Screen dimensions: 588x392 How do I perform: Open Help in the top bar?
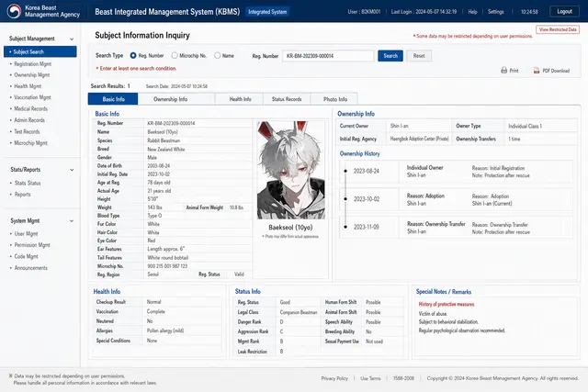472,12
